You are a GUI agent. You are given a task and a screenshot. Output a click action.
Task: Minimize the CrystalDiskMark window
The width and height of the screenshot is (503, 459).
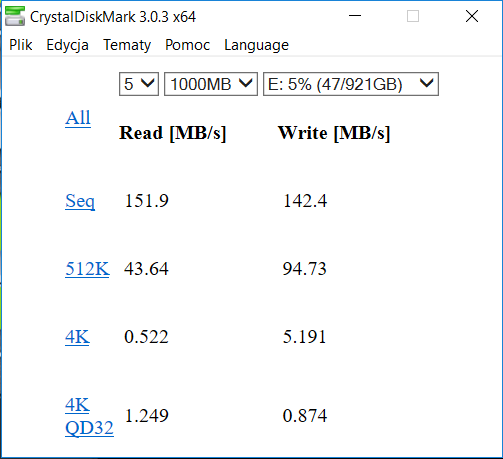[355, 16]
